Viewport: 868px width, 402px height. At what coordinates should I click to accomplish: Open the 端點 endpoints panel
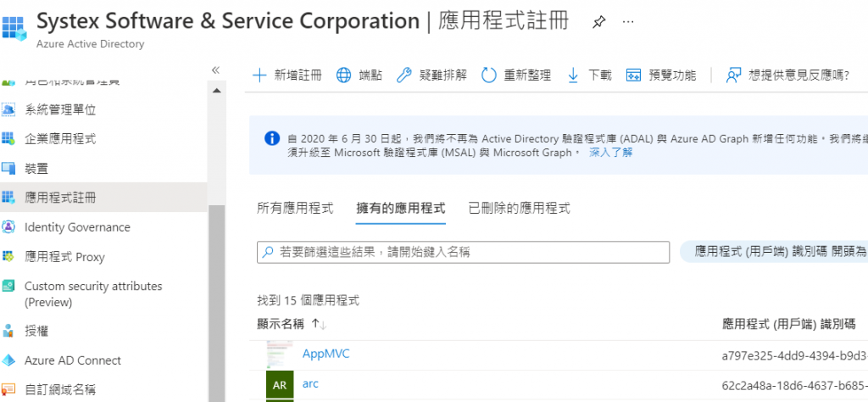370,75
